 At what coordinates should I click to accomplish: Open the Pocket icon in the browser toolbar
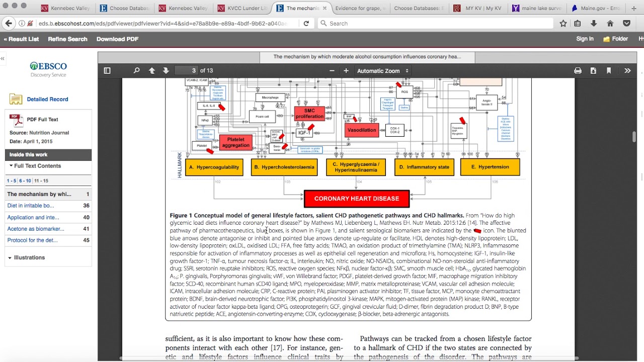(626, 23)
